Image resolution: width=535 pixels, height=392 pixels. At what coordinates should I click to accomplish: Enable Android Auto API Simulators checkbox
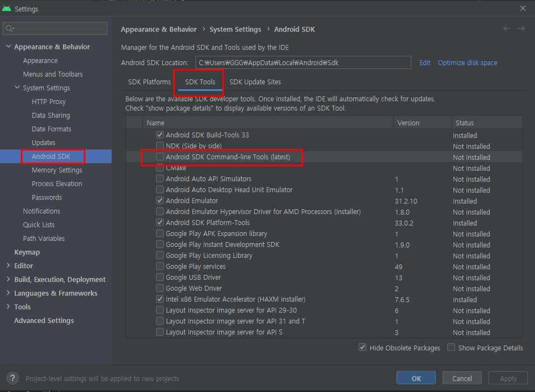160,178
